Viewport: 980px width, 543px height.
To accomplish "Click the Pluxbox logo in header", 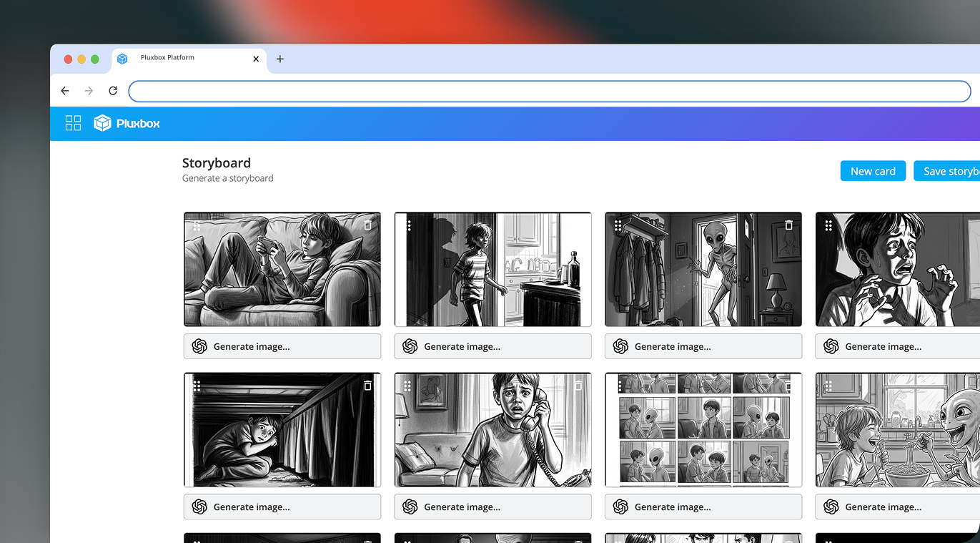I will pyautogui.click(x=127, y=123).
